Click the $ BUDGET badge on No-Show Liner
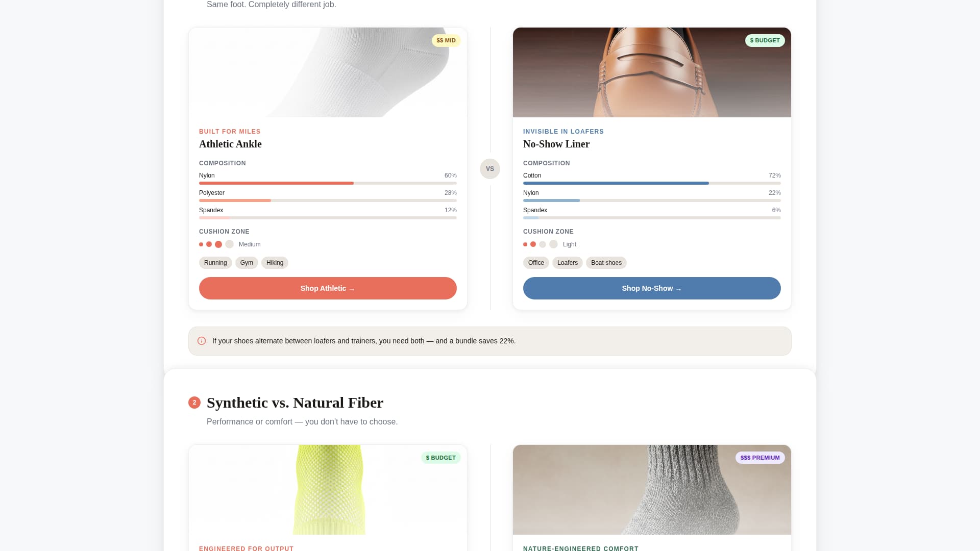980x551 pixels. pos(765,40)
